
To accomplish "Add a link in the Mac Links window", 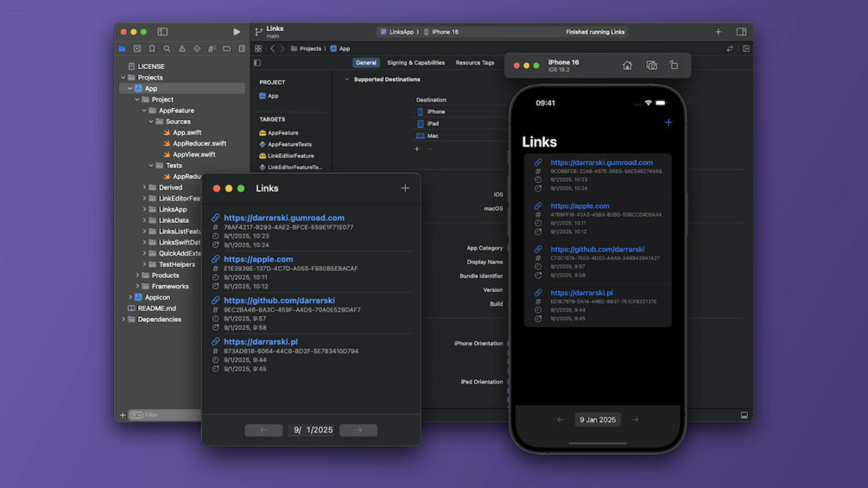I will (x=405, y=188).
